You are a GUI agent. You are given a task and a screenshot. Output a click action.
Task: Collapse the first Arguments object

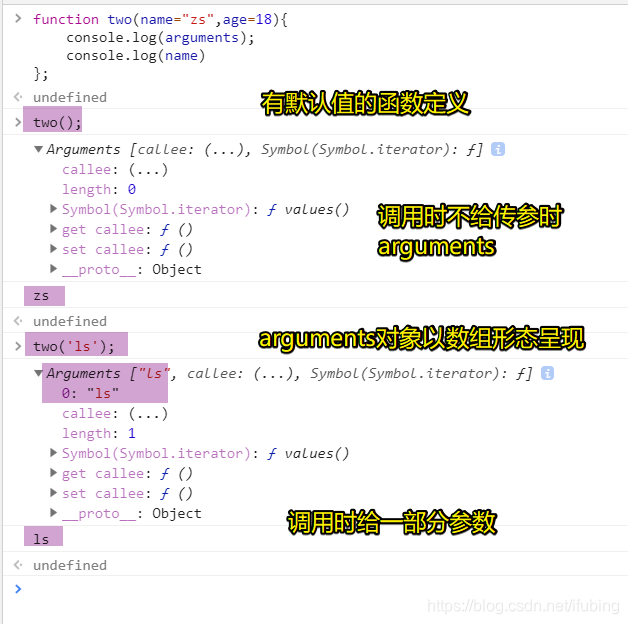pos(38,149)
